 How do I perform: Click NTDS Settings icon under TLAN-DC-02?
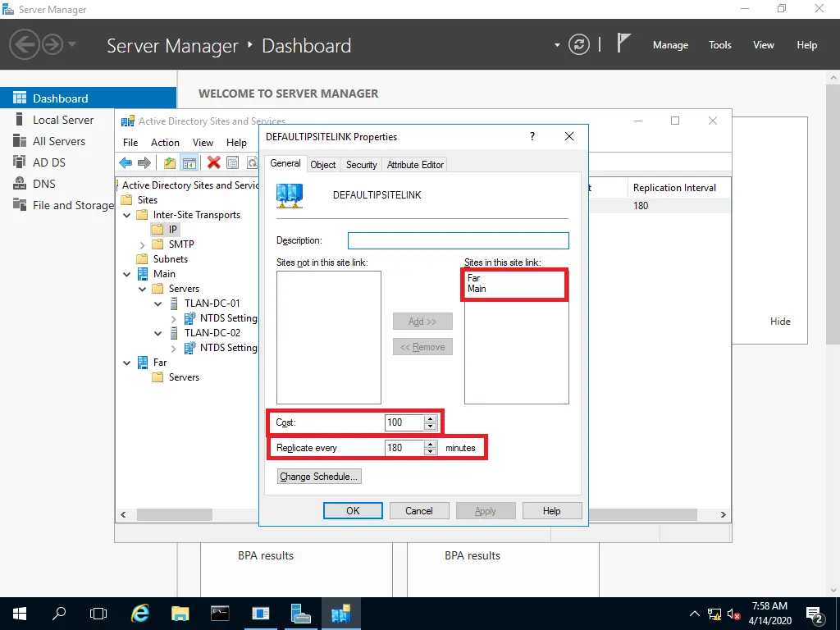coord(189,348)
